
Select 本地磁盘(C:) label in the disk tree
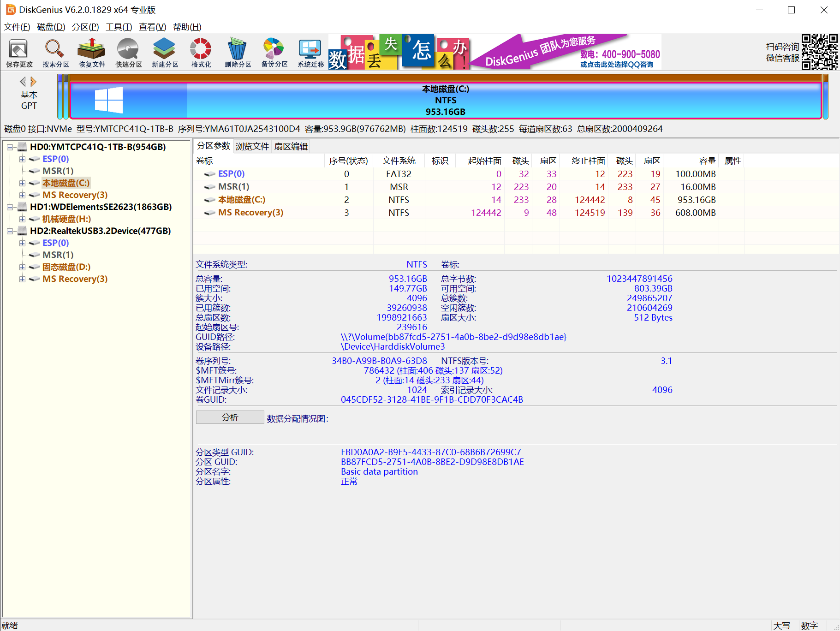point(66,183)
